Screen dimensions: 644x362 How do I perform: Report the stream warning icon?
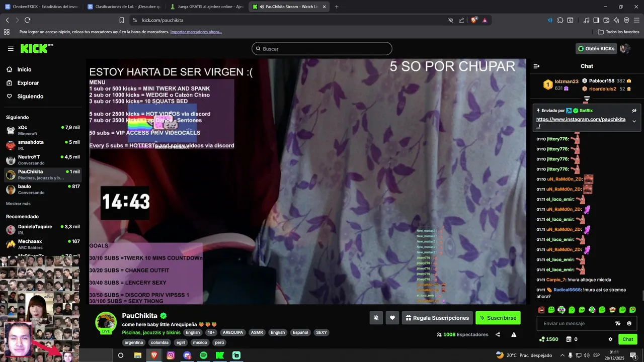(514, 334)
